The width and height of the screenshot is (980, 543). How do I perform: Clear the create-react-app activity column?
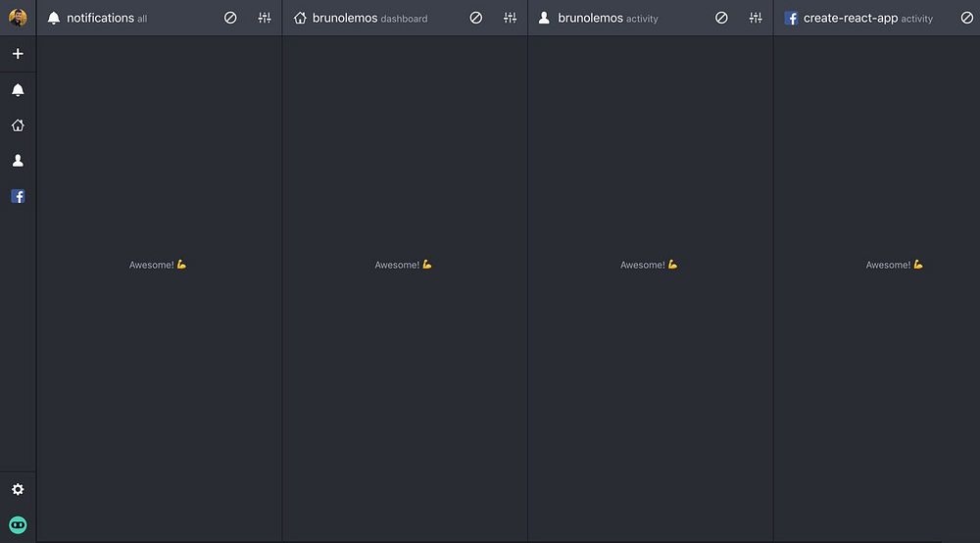967,18
